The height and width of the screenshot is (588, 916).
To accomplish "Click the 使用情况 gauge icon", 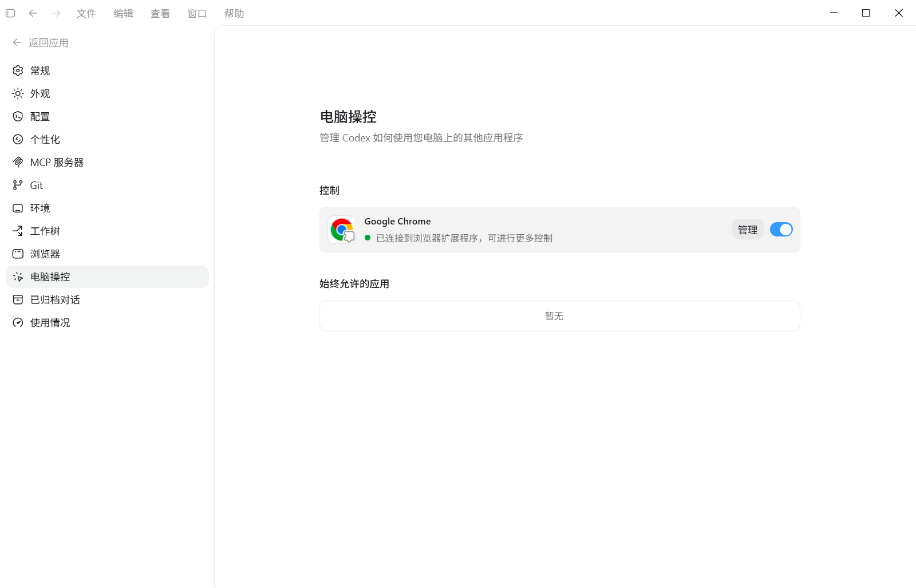I will pyautogui.click(x=18, y=322).
